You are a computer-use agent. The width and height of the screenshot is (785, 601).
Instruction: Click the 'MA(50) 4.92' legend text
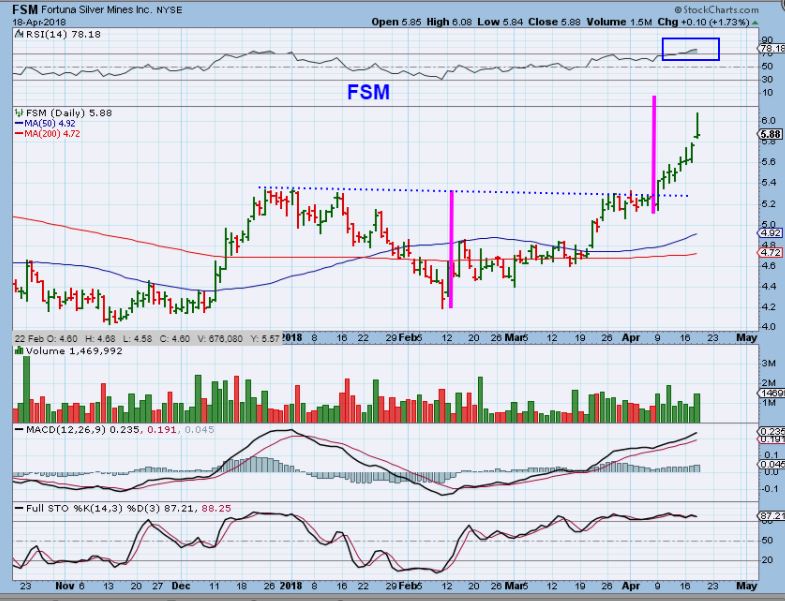50,123
